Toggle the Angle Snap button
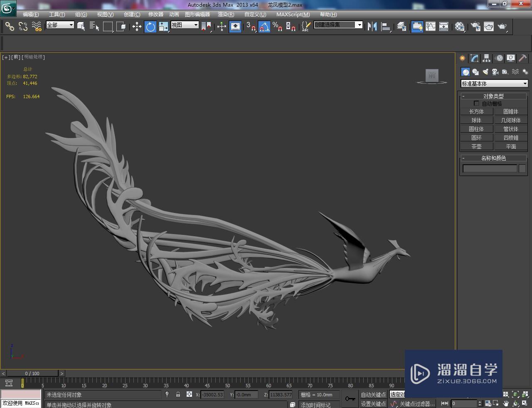Image resolution: width=532 pixels, height=408 pixels. [x=264, y=27]
